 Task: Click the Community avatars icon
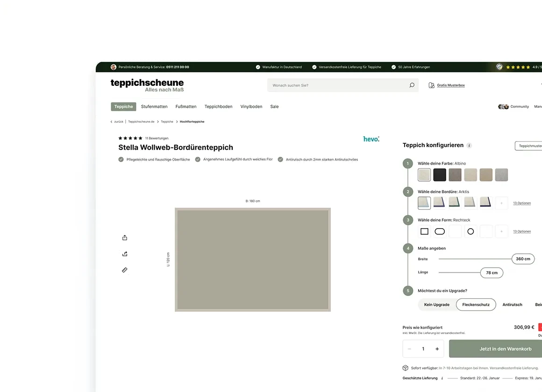503,107
